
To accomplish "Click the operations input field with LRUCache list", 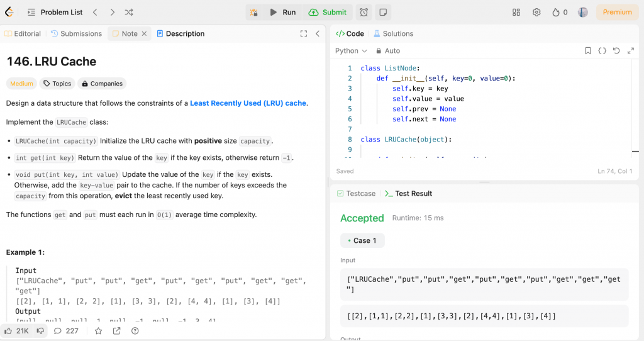I will pos(484,284).
